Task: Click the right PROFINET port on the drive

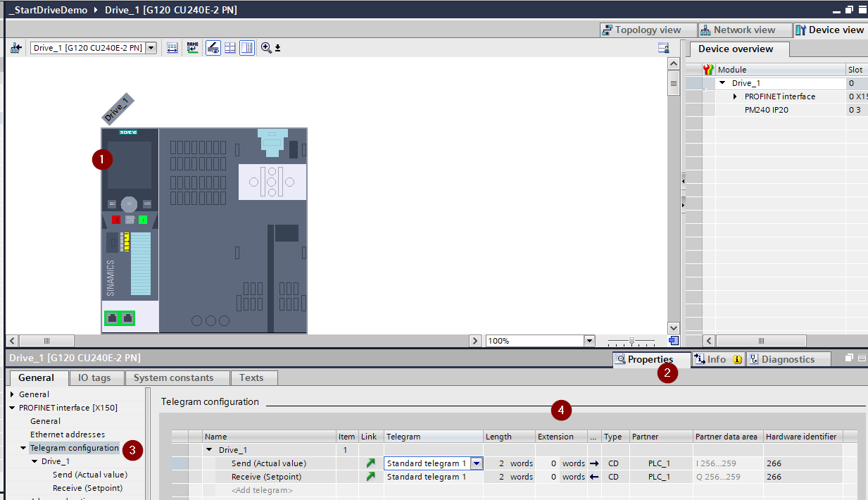Action: point(127,318)
